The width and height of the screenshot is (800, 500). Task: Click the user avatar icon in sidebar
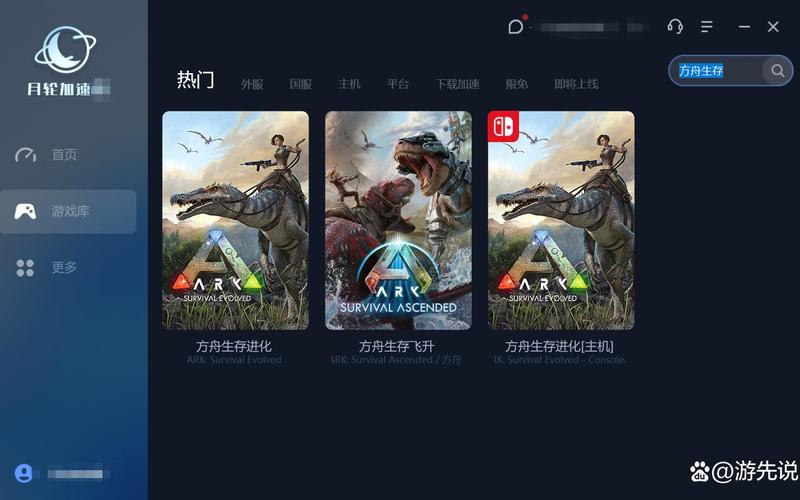pos(23,473)
